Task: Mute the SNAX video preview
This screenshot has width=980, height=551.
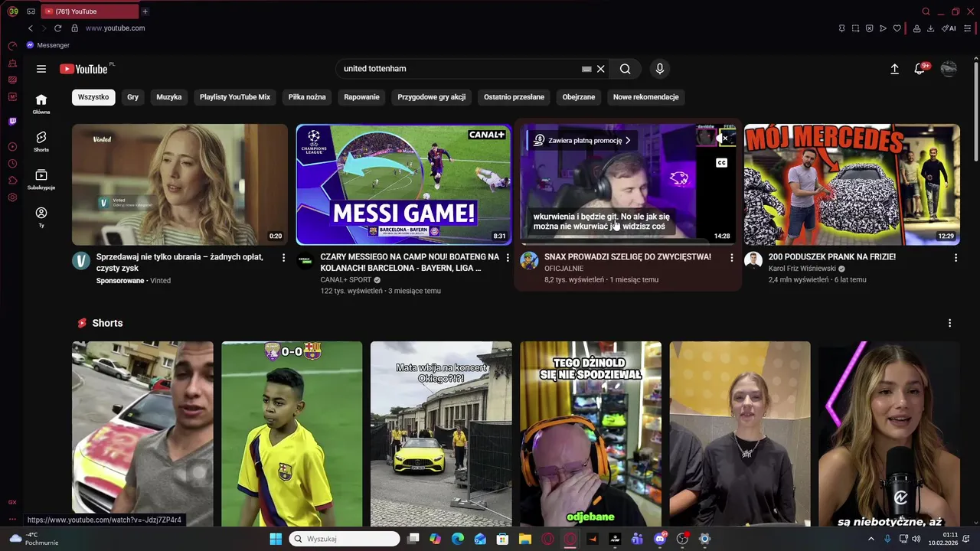Action: [721, 139]
